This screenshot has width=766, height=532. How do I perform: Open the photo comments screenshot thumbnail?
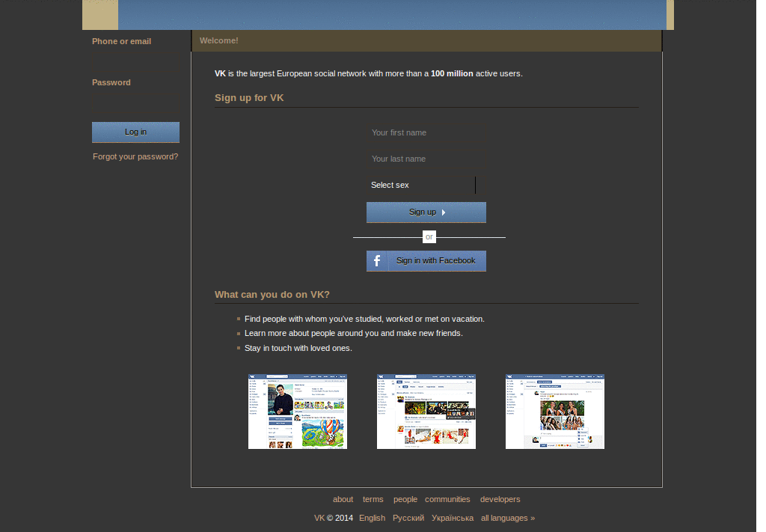coord(555,412)
